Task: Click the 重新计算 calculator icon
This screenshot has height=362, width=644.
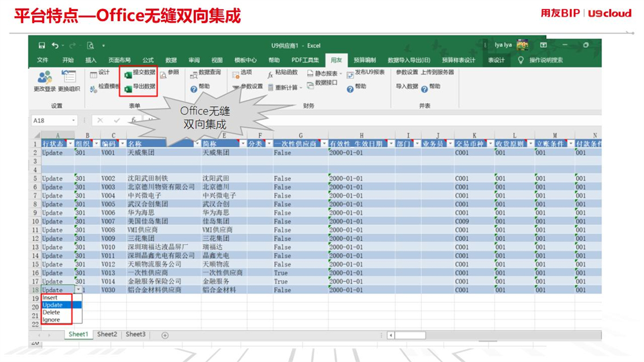Action: pyautogui.click(x=270, y=88)
